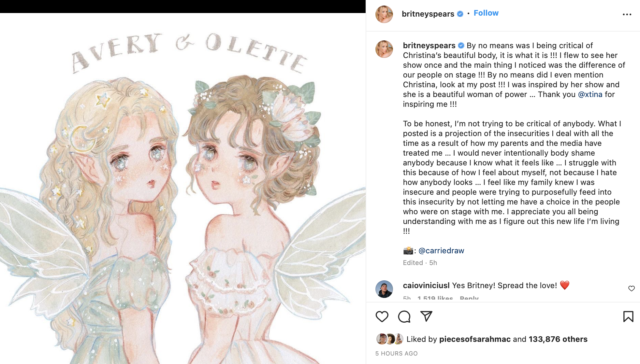This screenshot has width=640, height=364.
Task: Like caiovinicius's comment with small heart
Action: (632, 288)
